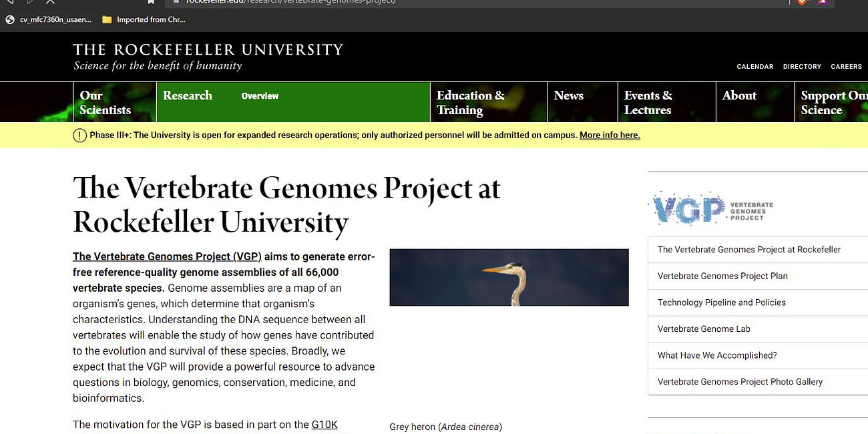
Task: Open the Vertebrate Genomes Project Plan sidebar link
Action: pyautogui.click(x=722, y=276)
